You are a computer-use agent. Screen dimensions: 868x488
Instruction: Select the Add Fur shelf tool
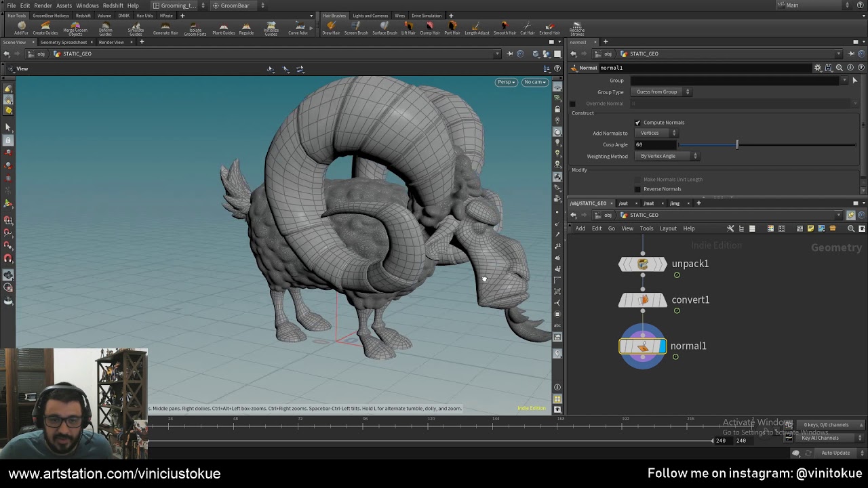click(x=21, y=28)
